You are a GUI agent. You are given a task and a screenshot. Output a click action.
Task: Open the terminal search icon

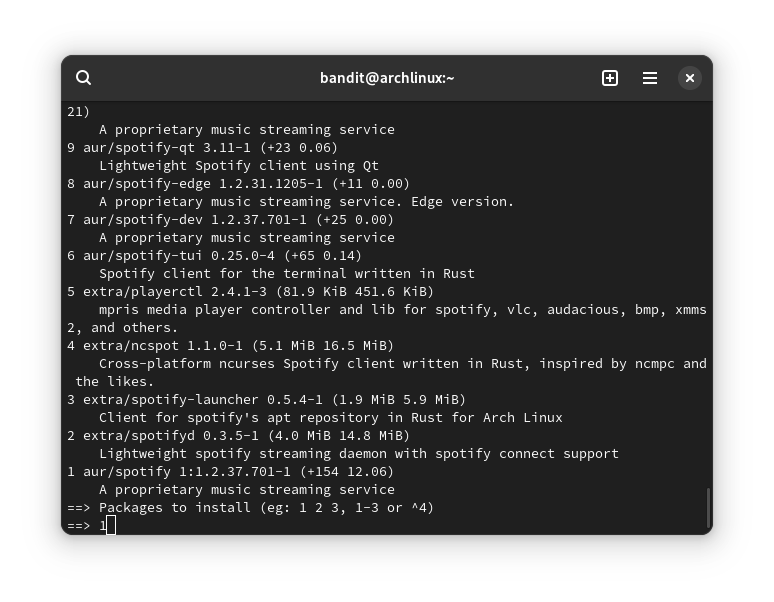(x=84, y=78)
